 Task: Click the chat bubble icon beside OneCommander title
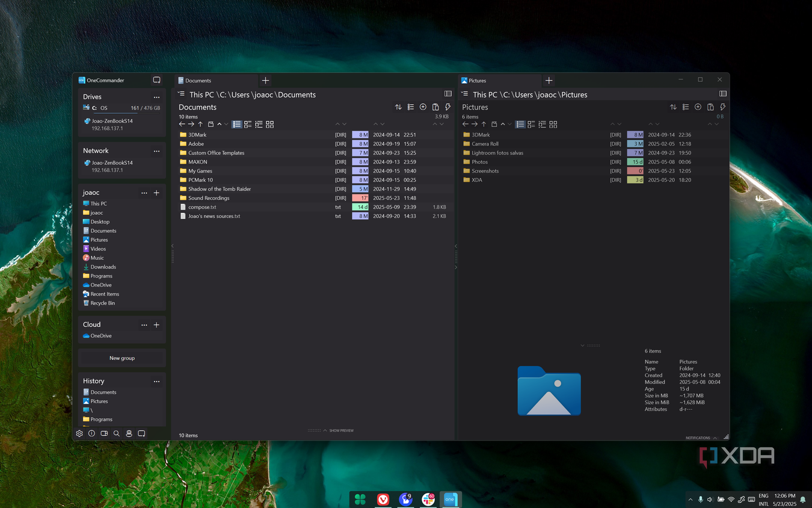157,80
